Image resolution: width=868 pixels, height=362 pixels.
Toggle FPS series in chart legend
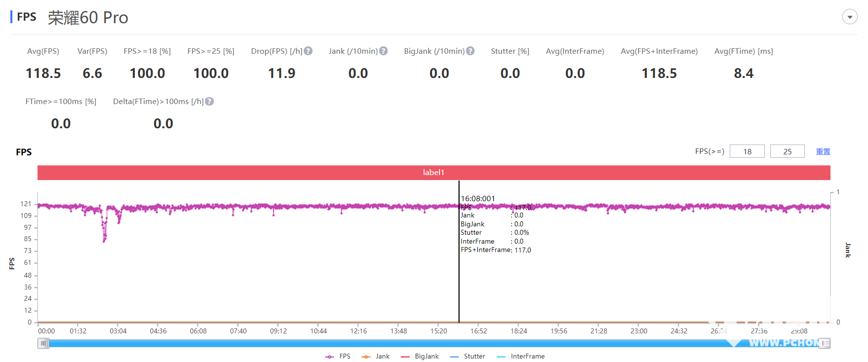coord(338,356)
